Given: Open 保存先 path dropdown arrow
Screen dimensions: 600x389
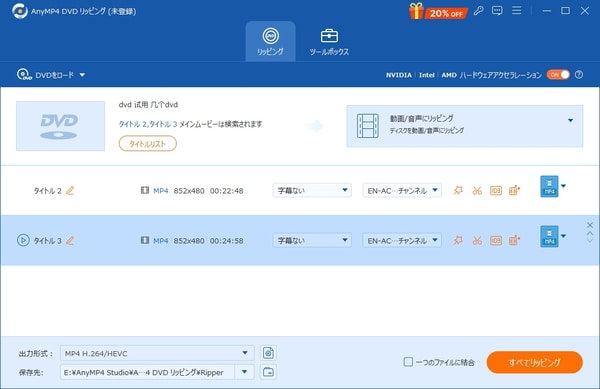Looking at the screenshot, I should [x=245, y=372].
